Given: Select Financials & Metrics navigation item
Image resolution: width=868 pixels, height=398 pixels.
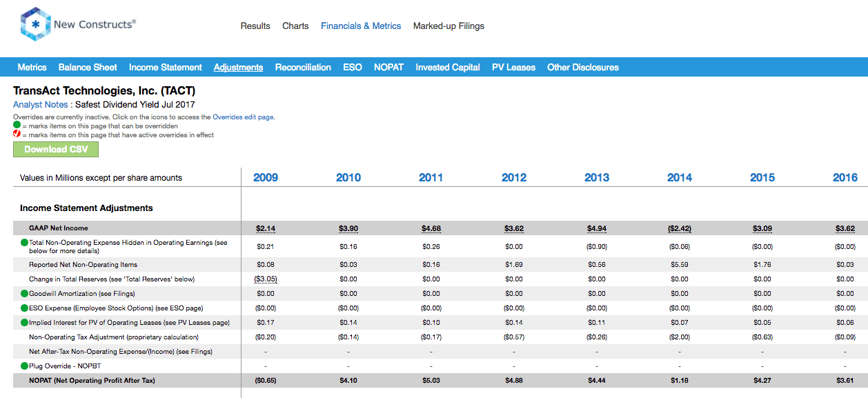Looking at the screenshot, I should pos(361,26).
